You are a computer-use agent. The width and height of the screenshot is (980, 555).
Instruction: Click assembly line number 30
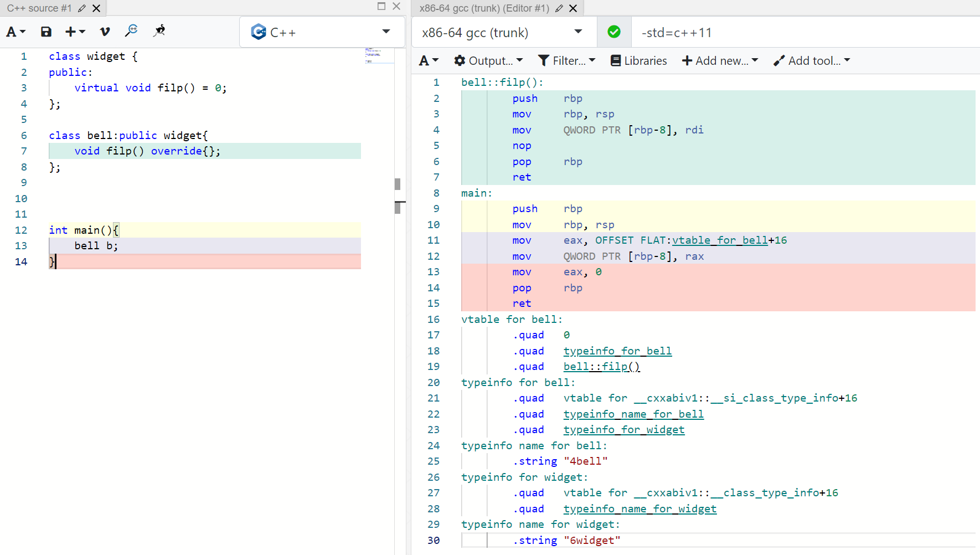point(434,541)
